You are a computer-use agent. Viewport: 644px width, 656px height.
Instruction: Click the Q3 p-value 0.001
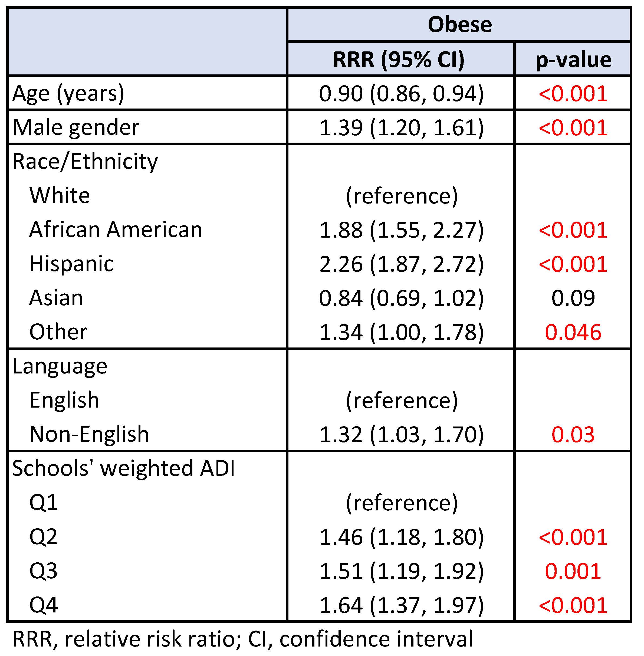(x=573, y=571)
